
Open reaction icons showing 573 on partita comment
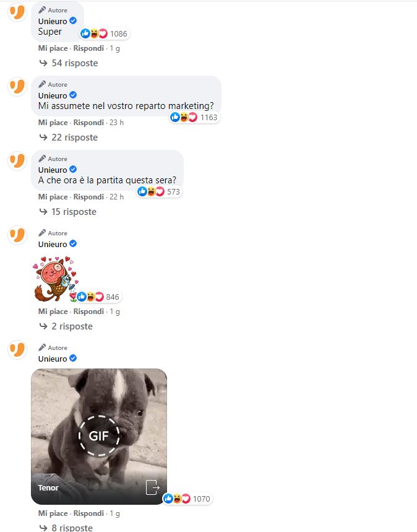159,192
